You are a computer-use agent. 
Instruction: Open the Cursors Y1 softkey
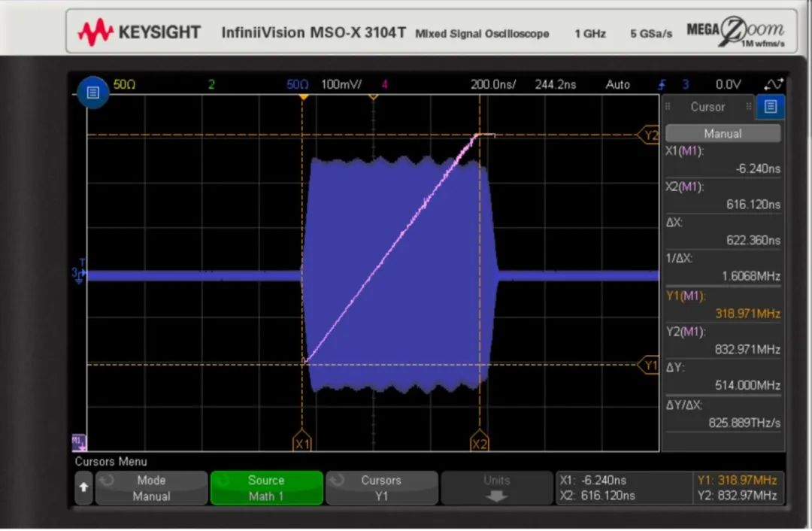[x=381, y=487]
